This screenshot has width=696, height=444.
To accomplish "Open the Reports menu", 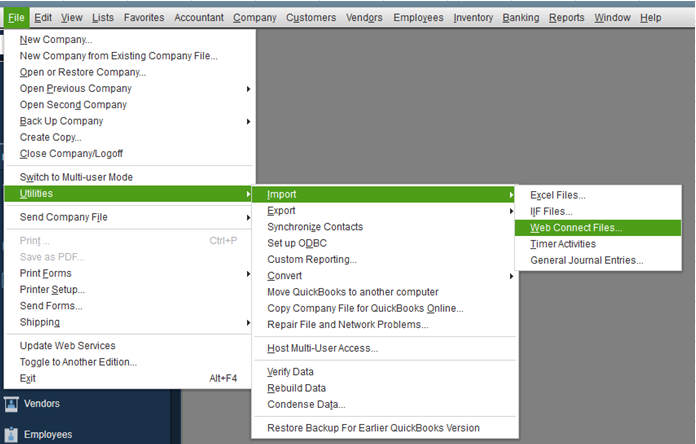I will pyautogui.click(x=566, y=18).
